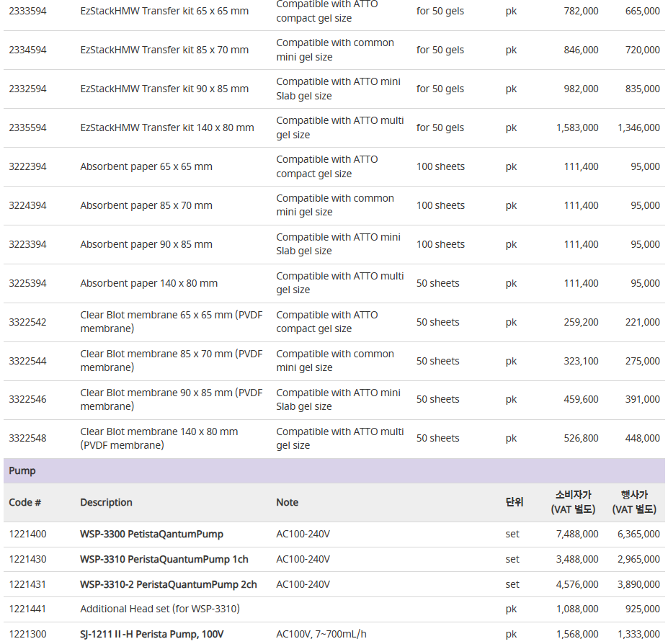The image size is (668, 644).
Task: Open WSP-3300 PetistaQantumPump item
Action: tap(151, 534)
